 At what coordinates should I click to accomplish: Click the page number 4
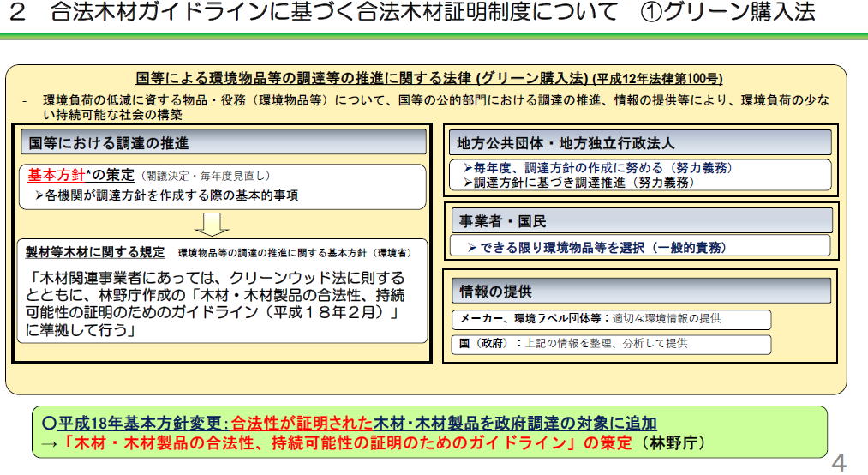pyautogui.click(x=839, y=463)
